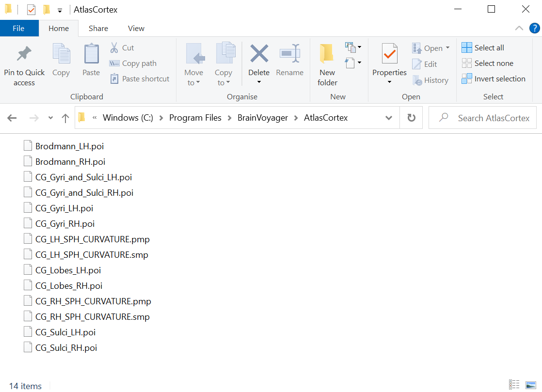Click the Delete icon in the ribbon
The image size is (542, 392).
coord(258,53)
